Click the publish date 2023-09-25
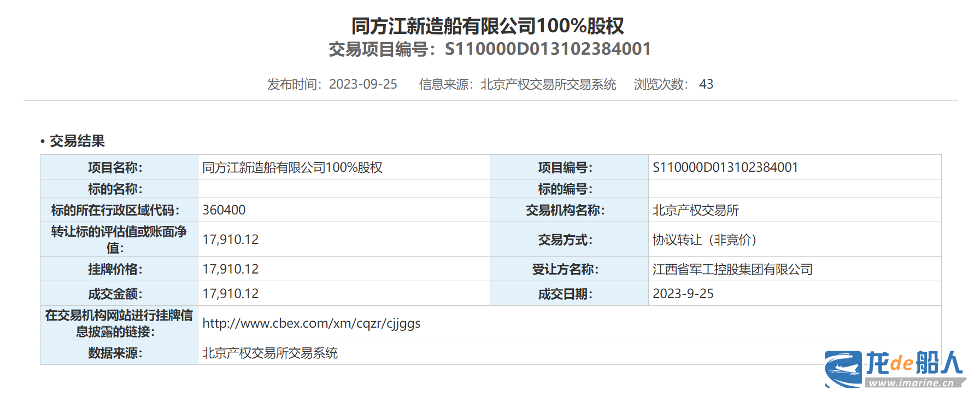980x401 pixels. click(x=363, y=84)
